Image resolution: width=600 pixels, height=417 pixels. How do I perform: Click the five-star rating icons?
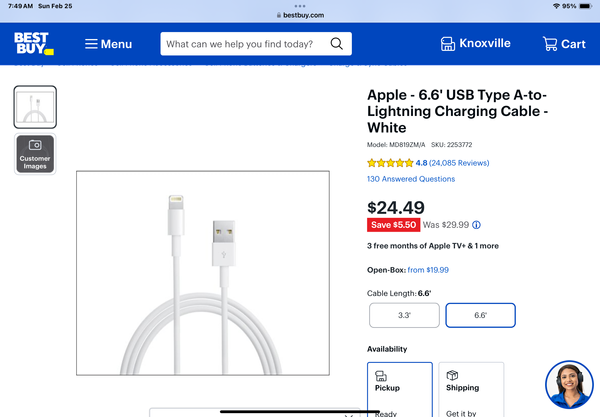[x=390, y=162]
